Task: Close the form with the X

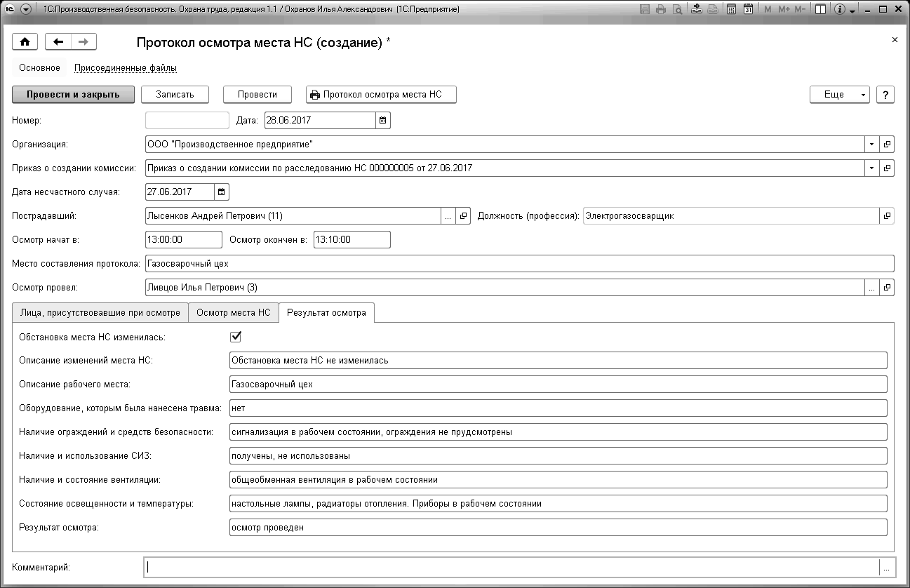Action: [x=895, y=40]
